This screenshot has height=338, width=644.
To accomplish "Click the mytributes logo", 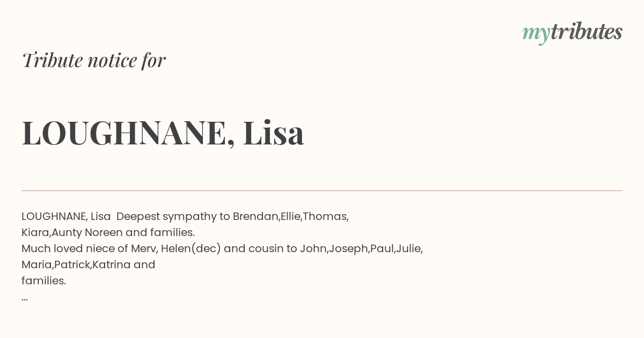I will [x=572, y=32].
